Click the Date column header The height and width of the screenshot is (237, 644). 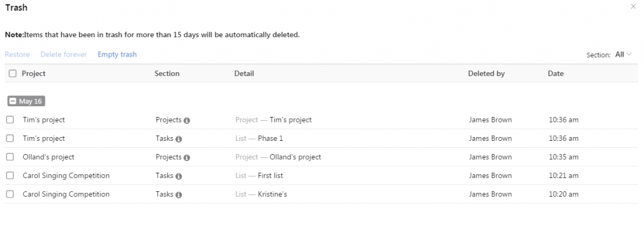click(x=556, y=74)
